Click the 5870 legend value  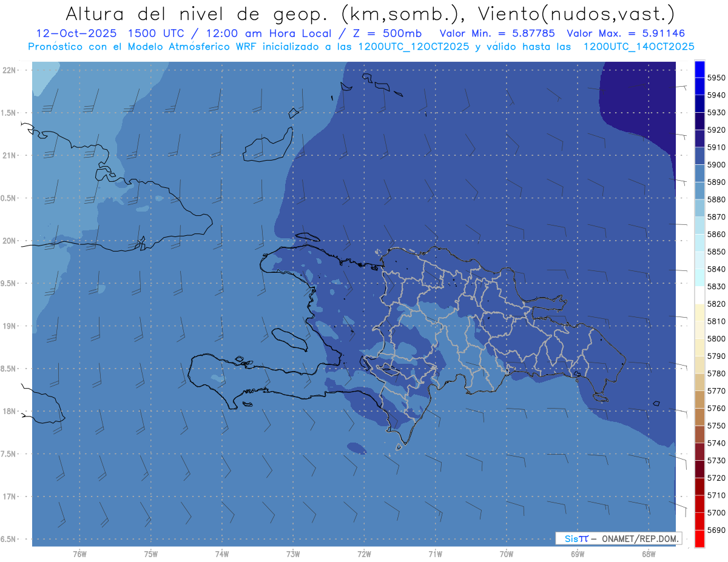point(716,217)
